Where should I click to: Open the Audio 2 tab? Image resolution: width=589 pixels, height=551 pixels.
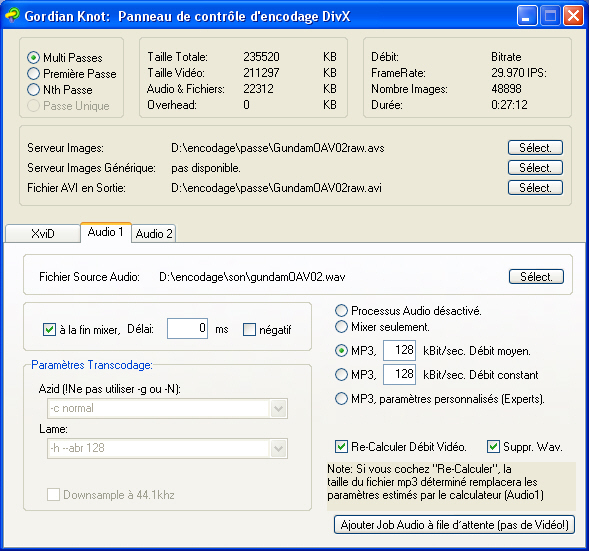click(154, 234)
